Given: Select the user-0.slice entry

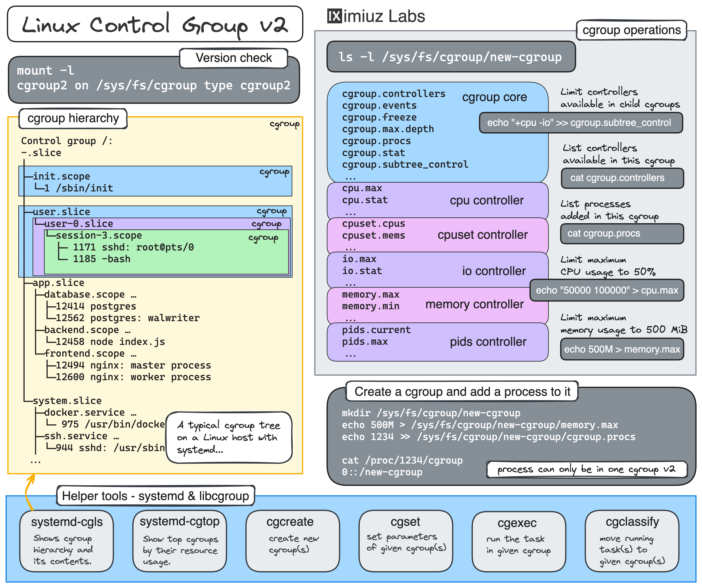Looking at the screenshot, I should tap(78, 223).
